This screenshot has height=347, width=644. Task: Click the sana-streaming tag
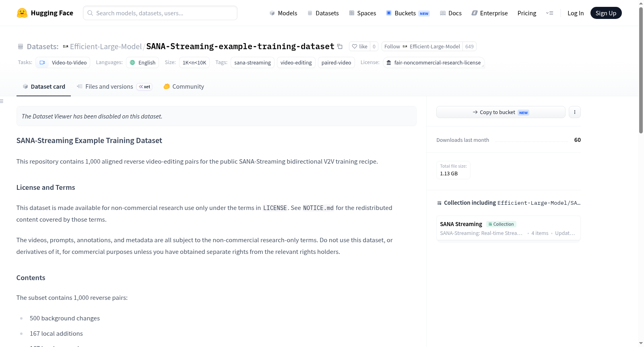252,62
